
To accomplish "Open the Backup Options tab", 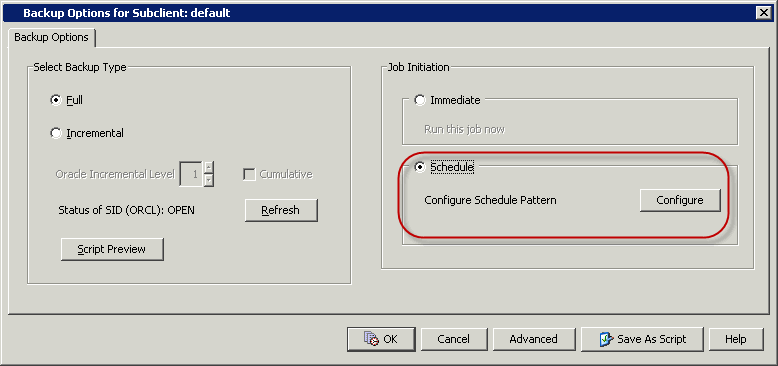I will pyautogui.click(x=52, y=37).
